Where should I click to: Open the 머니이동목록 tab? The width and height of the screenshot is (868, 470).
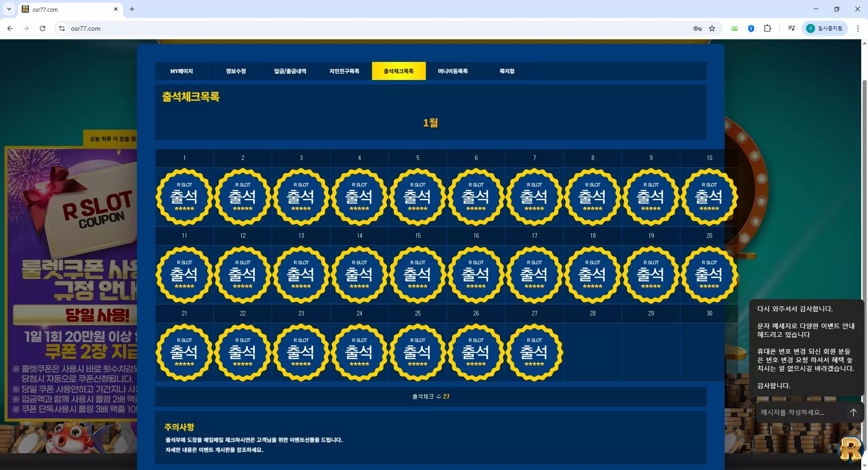point(453,71)
